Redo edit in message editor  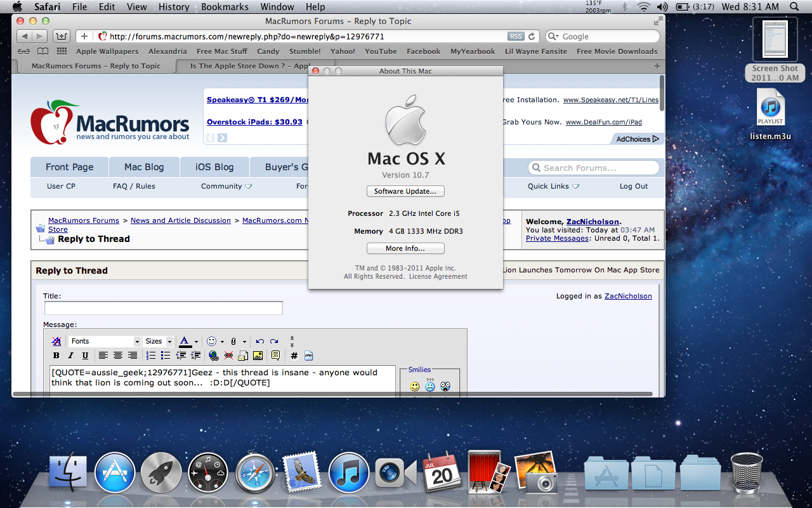click(x=274, y=341)
